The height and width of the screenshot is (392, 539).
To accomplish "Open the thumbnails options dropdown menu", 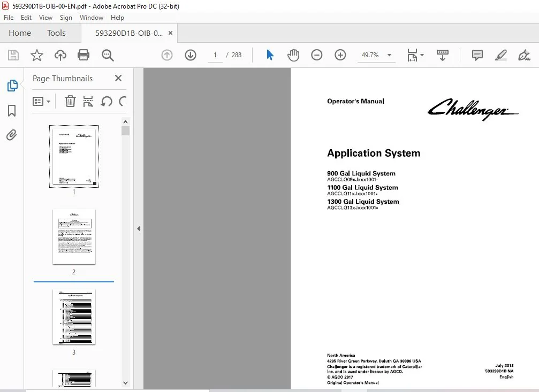I will 42,102.
